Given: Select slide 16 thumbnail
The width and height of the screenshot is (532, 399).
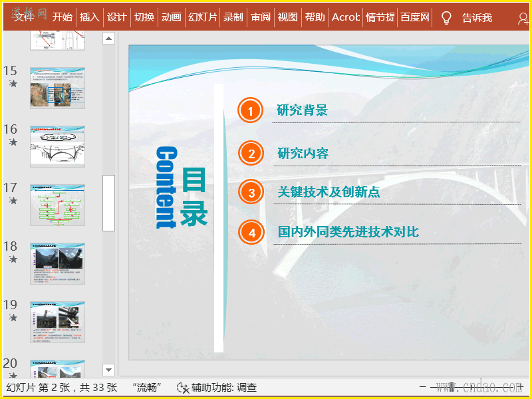Looking at the screenshot, I should [57, 146].
